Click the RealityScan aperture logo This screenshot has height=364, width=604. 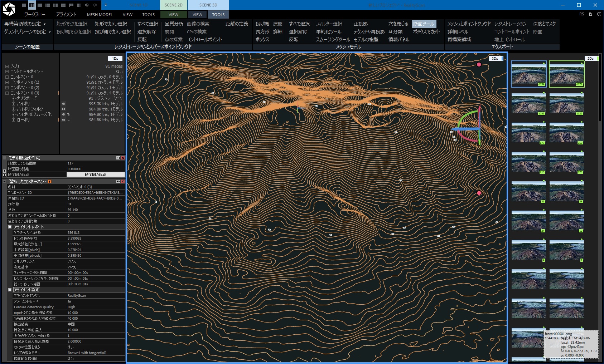point(9,9)
